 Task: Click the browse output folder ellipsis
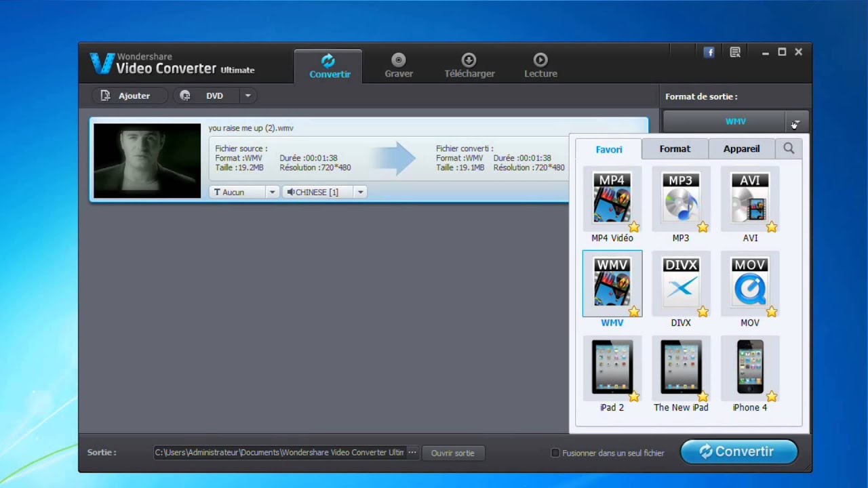pyautogui.click(x=412, y=453)
